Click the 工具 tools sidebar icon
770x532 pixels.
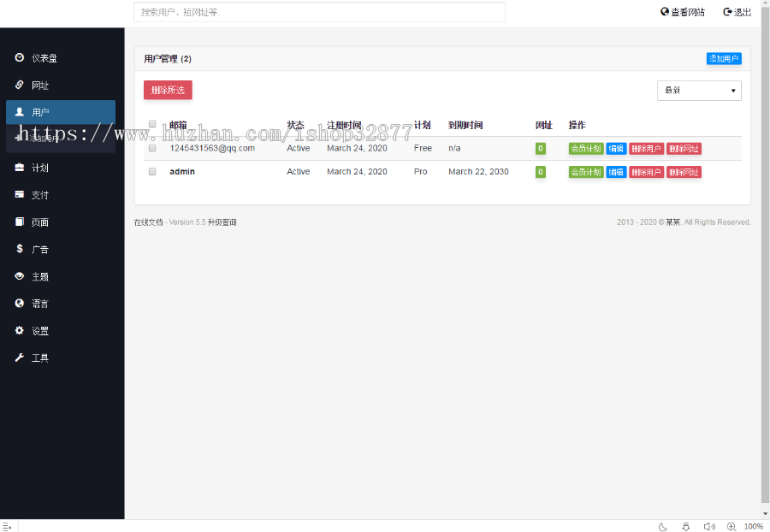[x=19, y=358]
